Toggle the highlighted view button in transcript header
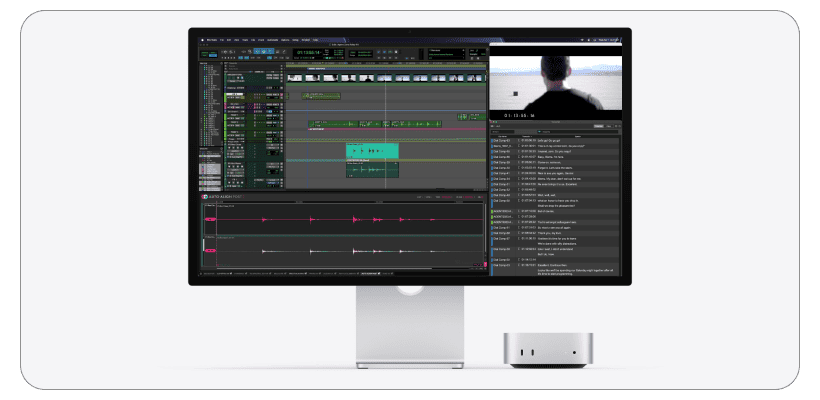 [599, 126]
